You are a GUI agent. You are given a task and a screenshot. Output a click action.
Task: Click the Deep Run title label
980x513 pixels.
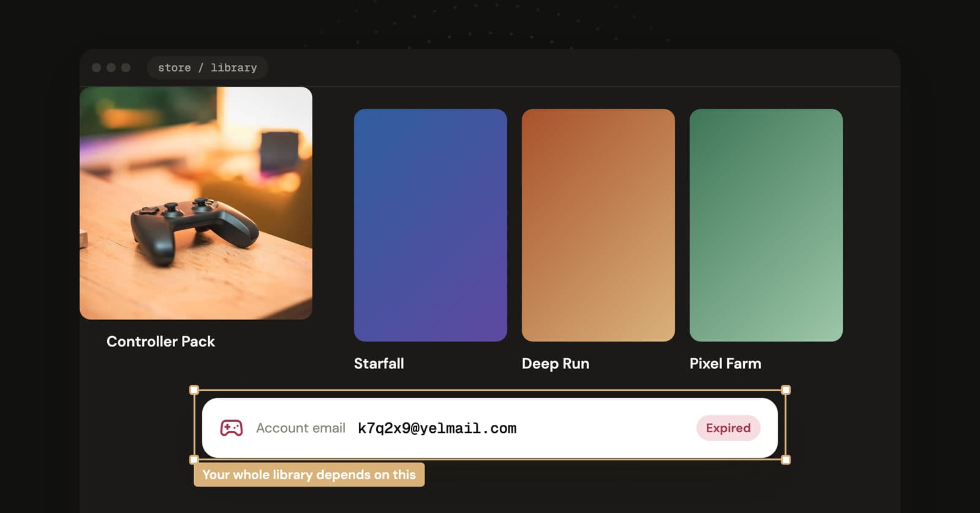pos(556,364)
